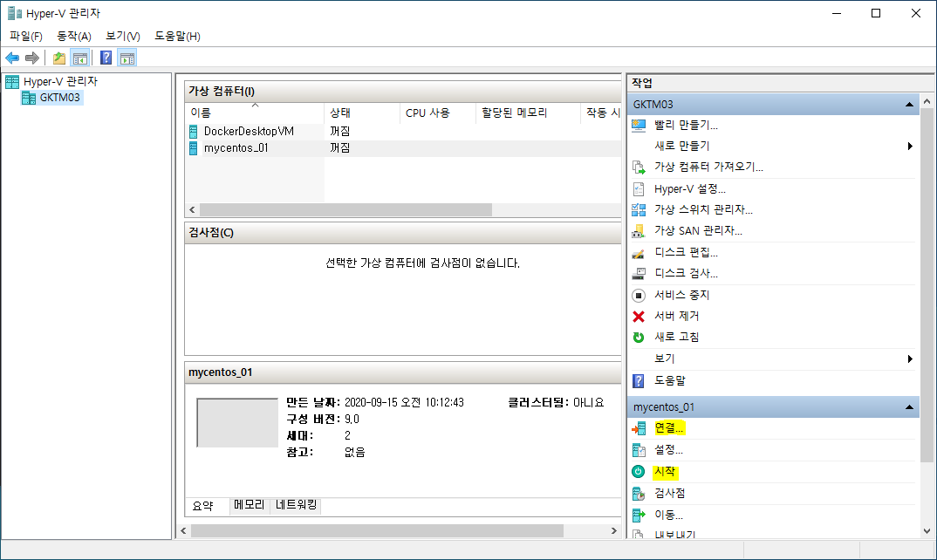Click the 서비스 중지 stop icon
The image size is (937, 560).
[639, 295]
